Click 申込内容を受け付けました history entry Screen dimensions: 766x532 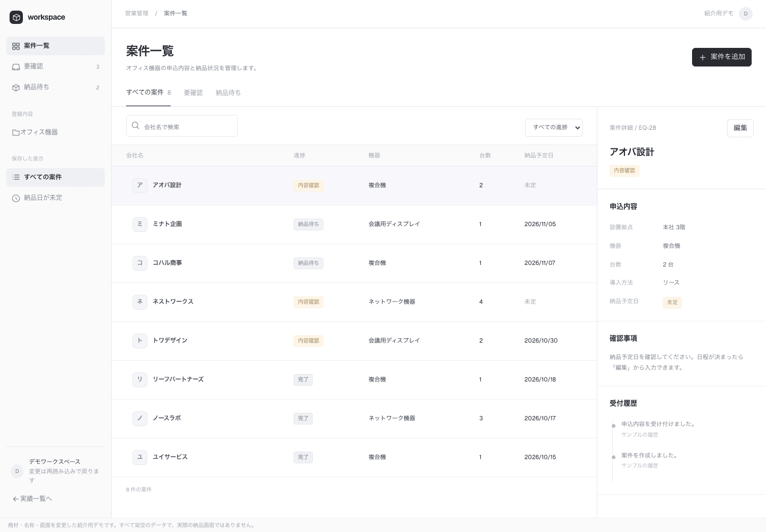(x=659, y=424)
